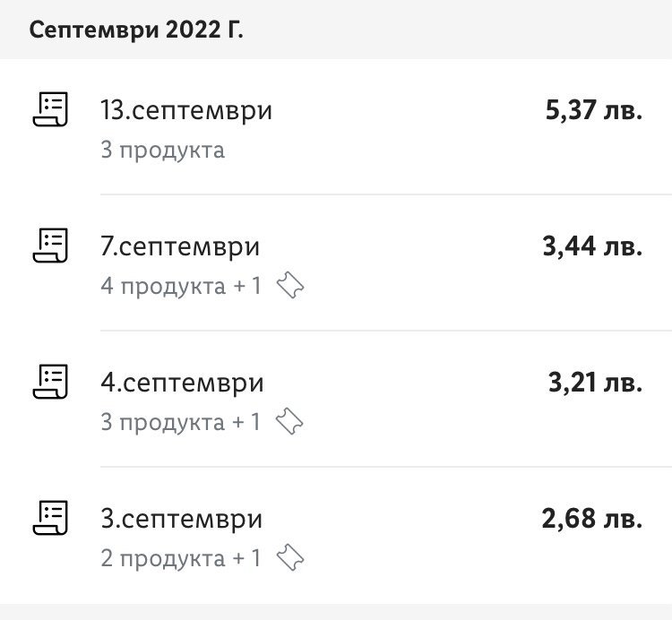The height and width of the screenshot is (620, 672).
Task: Click coupon icon on 7.септември entry
Action: pos(290,287)
